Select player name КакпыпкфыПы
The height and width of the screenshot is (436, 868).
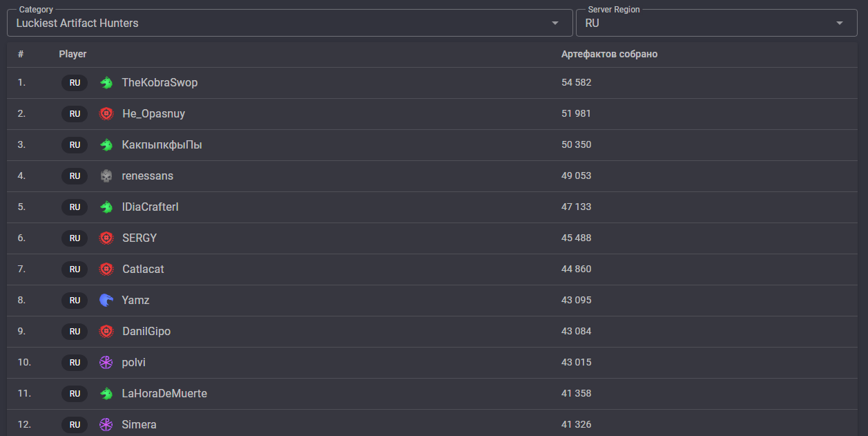point(162,145)
